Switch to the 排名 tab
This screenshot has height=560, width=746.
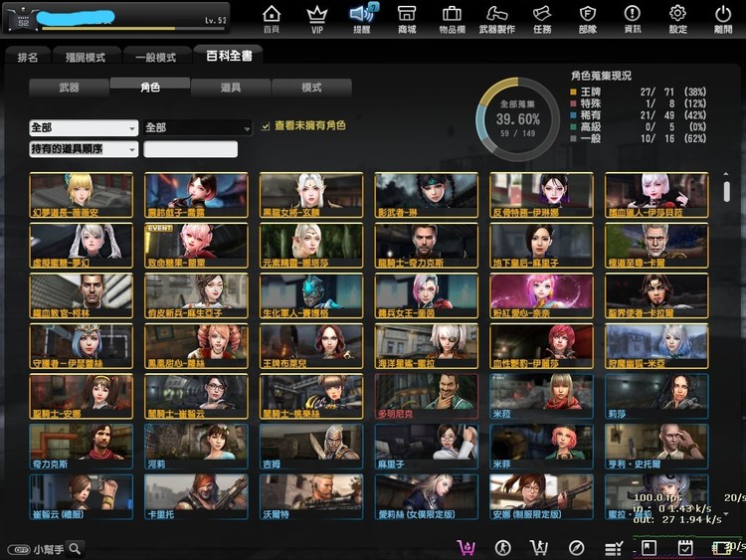tap(28, 57)
